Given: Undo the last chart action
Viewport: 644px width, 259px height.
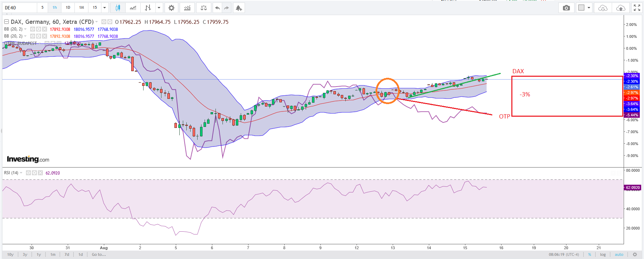Looking at the screenshot, I should click(218, 8).
